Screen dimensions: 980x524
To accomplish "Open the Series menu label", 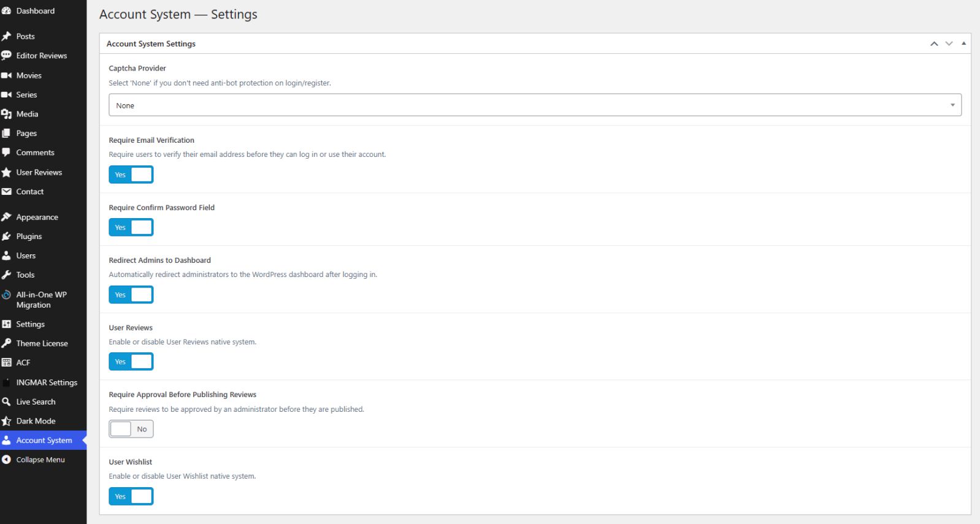I will (x=26, y=95).
